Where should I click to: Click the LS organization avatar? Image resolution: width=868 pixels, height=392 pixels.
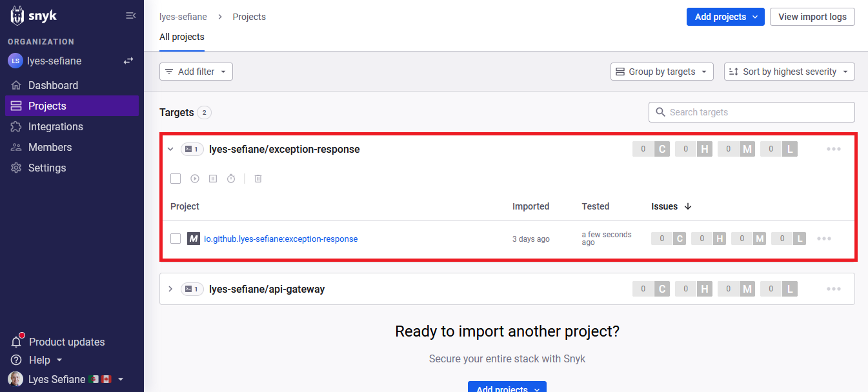point(15,61)
